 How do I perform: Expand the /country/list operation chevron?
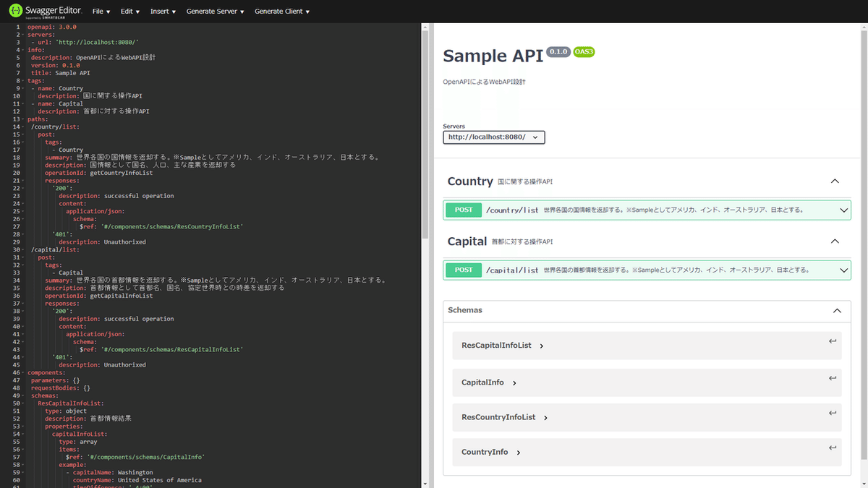843,210
